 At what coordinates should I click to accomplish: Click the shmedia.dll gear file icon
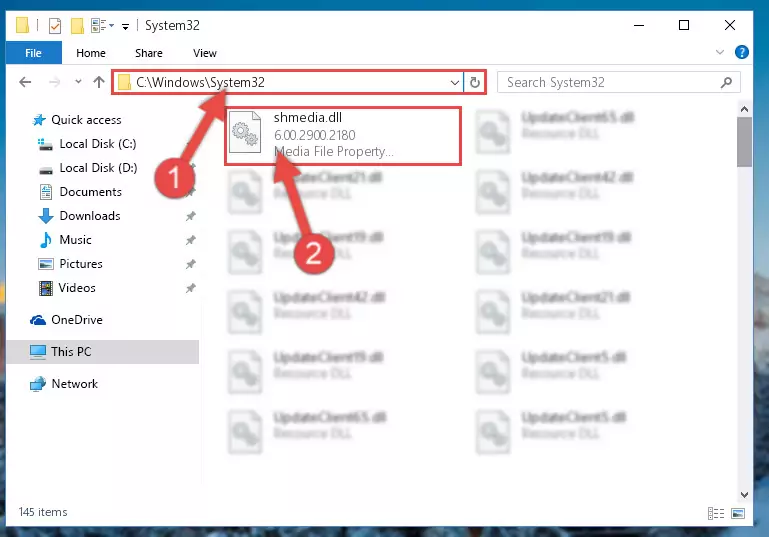[x=245, y=132]
